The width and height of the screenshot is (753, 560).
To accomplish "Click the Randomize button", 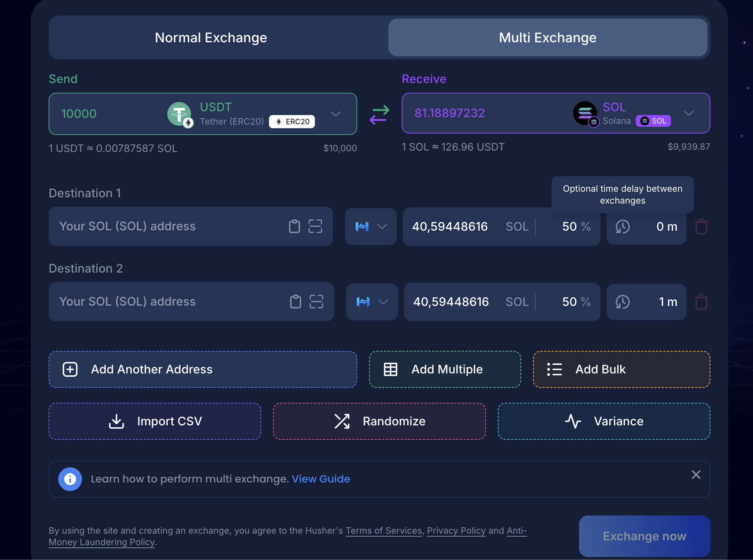I will click(x=379, y=421).
